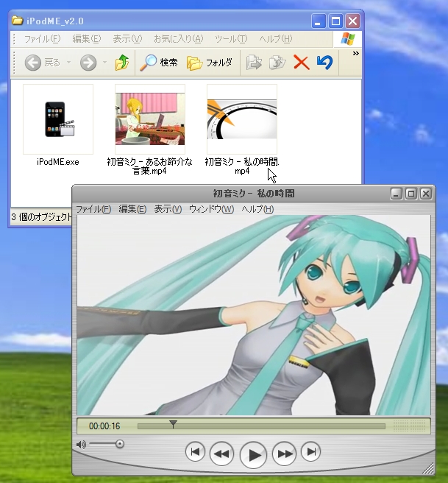Click the 初音ミク - あるお節介な言葉.mp4 file name
This screenshot has width=448, height=483.
(149, 166)
